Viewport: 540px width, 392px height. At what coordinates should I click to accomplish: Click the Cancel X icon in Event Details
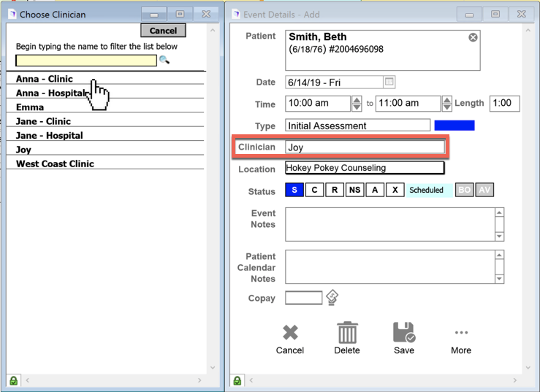(x=290, y=333)
